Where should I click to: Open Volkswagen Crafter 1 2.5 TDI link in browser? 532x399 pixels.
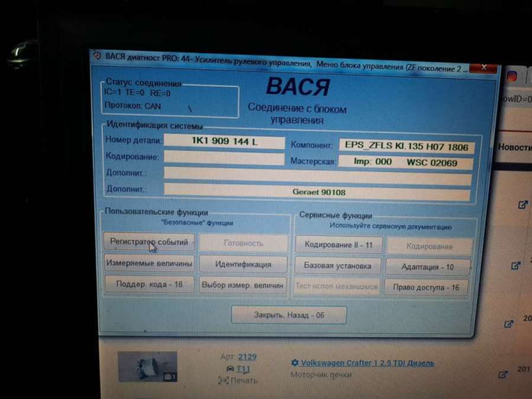367,363
